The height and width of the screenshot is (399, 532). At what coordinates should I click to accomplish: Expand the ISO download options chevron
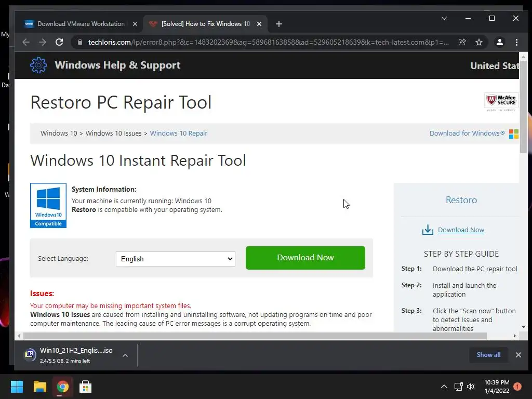click(125, 355)
